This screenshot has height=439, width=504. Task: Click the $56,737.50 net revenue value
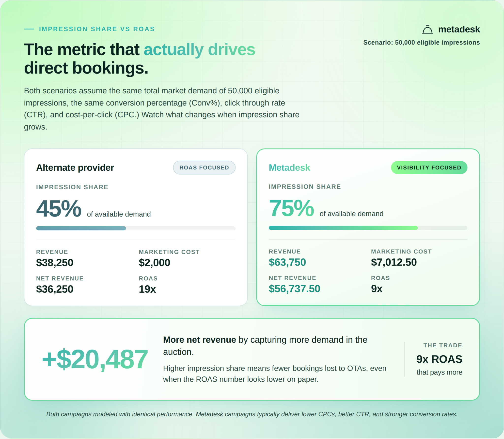[x=294, y=288]
